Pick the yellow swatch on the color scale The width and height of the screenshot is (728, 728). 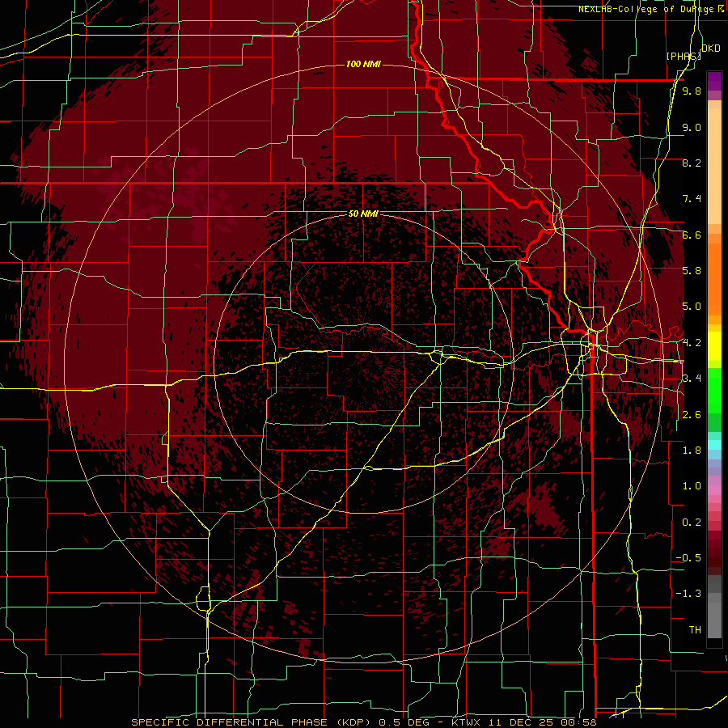[714, 346]
